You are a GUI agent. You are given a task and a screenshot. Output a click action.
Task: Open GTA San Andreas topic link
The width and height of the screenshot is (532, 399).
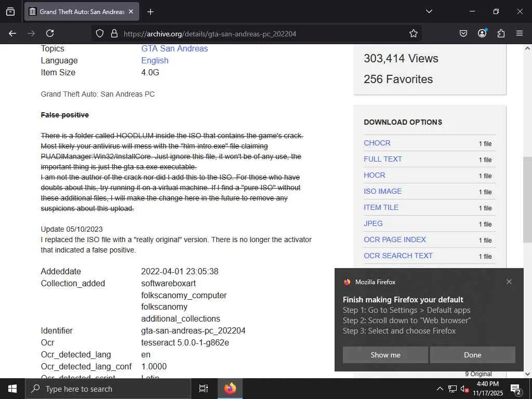coord(175,48)
